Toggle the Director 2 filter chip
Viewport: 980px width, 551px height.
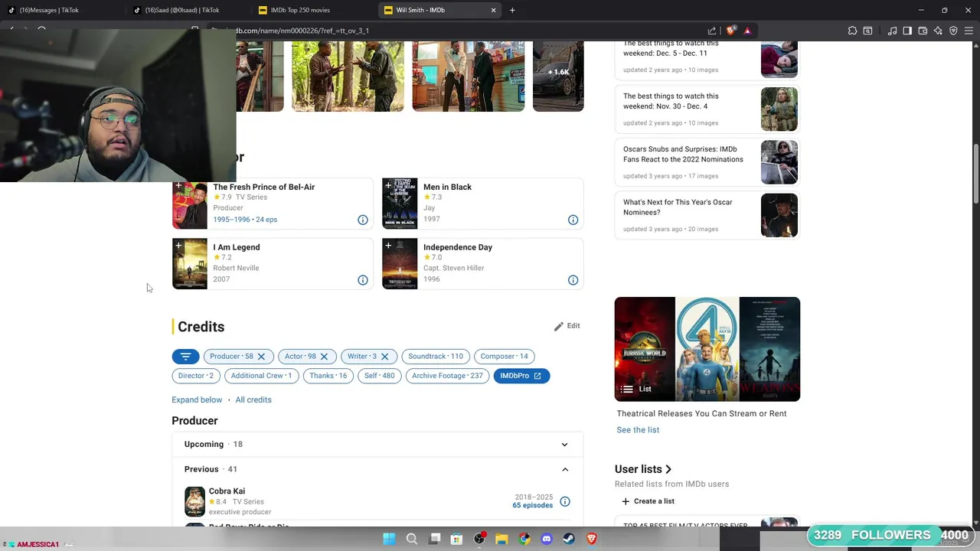coord(196,376)
